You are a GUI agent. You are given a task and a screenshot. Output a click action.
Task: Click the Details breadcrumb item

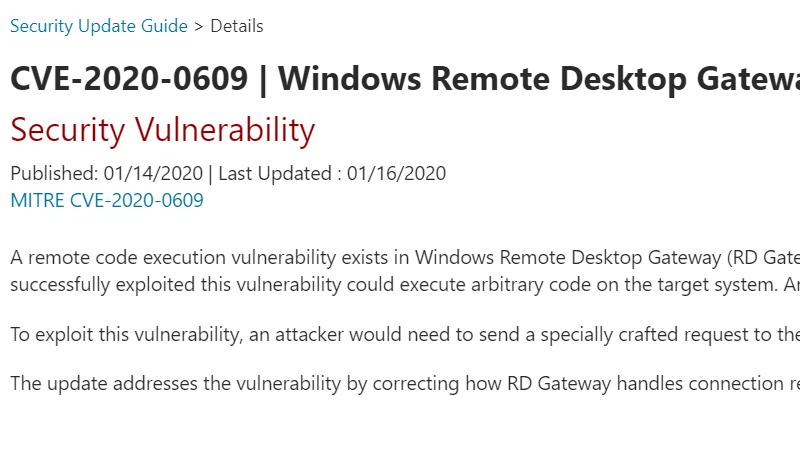(x=237, y=26)
